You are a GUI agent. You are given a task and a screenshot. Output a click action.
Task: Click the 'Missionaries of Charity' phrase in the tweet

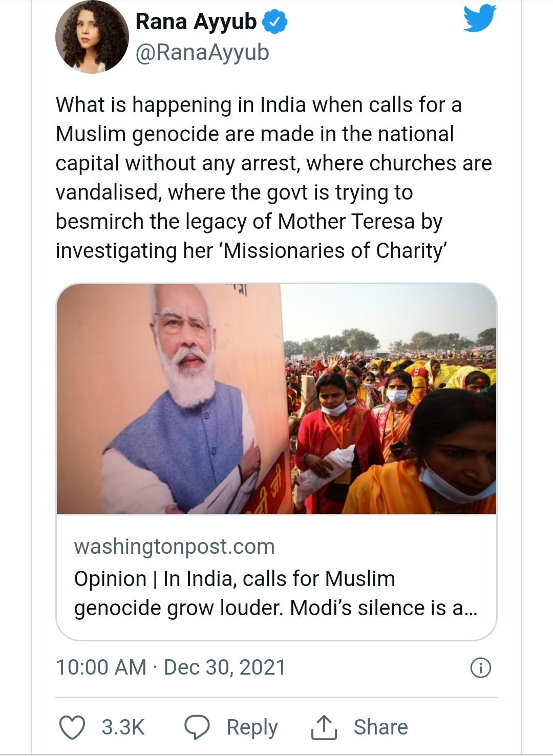click(334, 251)
